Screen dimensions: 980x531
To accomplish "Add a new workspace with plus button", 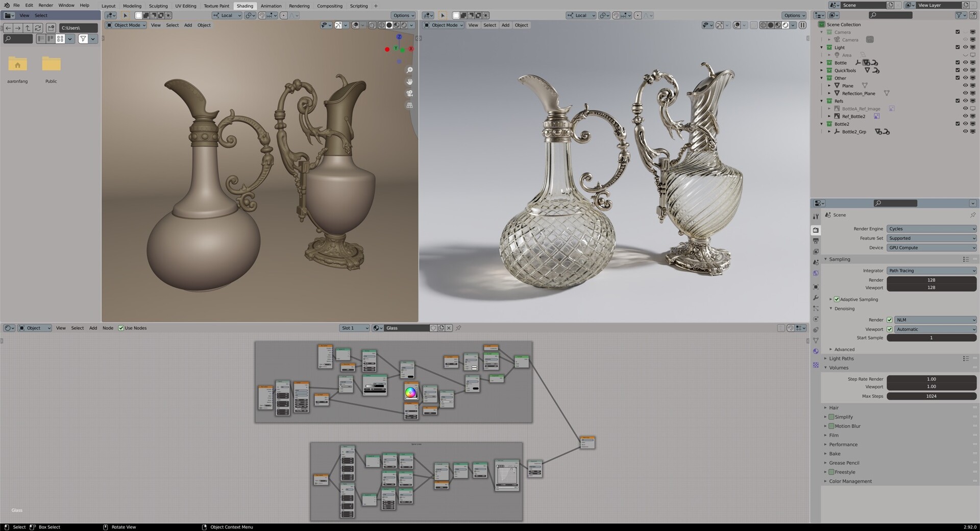I will 376,6.
